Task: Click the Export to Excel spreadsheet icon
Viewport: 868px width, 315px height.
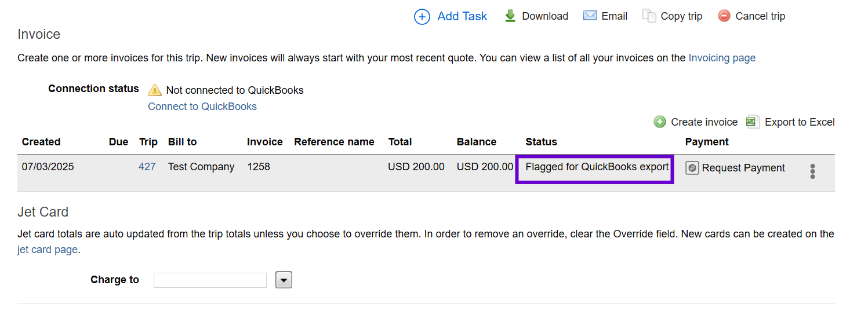Action: pos(753,122)
